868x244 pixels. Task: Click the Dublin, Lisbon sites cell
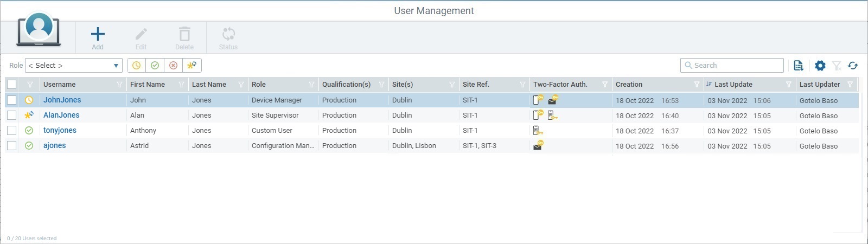[414, 146]
